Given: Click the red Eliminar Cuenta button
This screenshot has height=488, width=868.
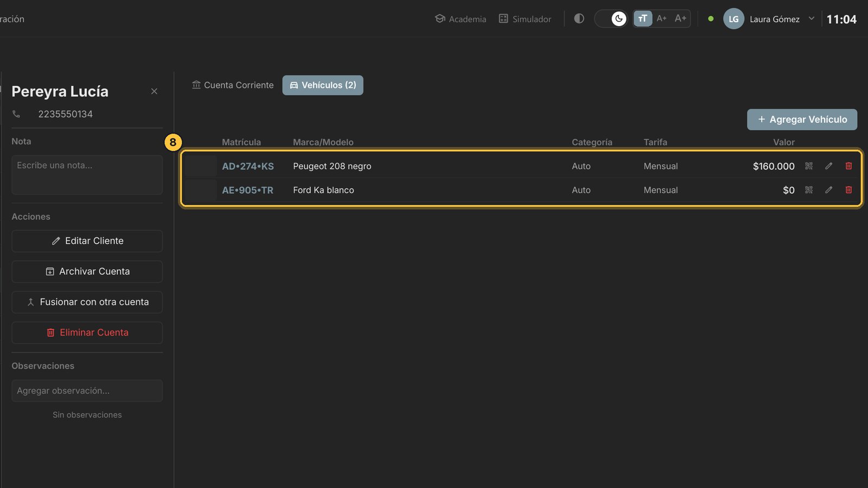Looking at the screenshot, I should point(87,333).
